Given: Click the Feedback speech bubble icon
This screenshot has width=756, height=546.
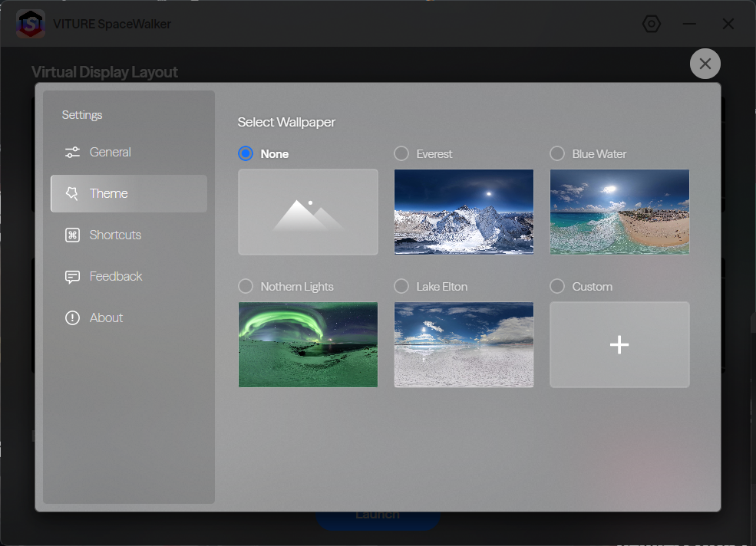Looking at the screenshot, I should point(72,277).
